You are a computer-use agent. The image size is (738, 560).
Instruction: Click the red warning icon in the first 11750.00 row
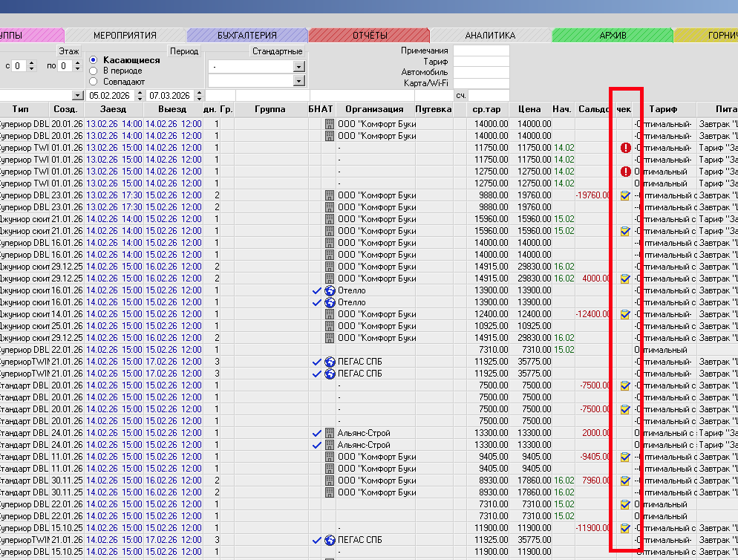626,148
